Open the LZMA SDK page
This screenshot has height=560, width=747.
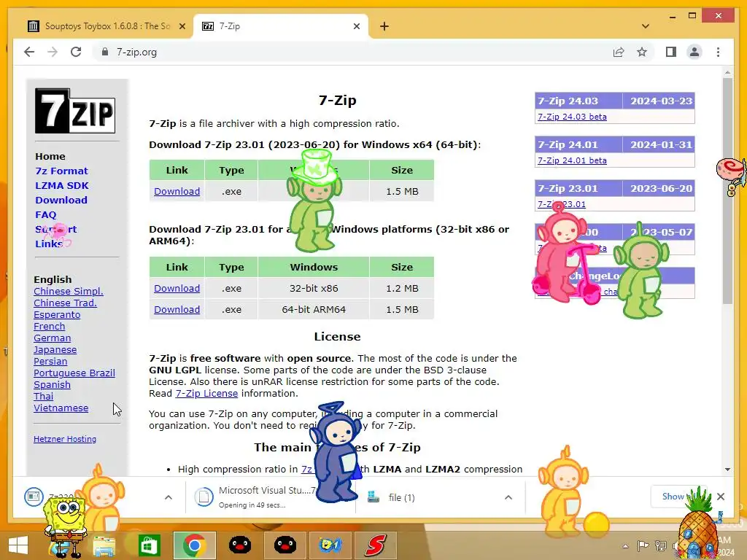tap(62, 186)
